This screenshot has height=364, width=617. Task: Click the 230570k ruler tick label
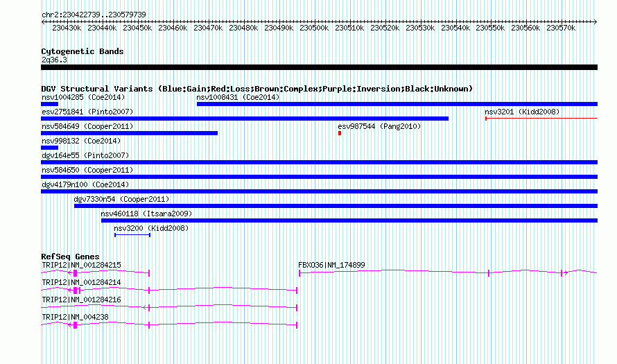point(561,28)
